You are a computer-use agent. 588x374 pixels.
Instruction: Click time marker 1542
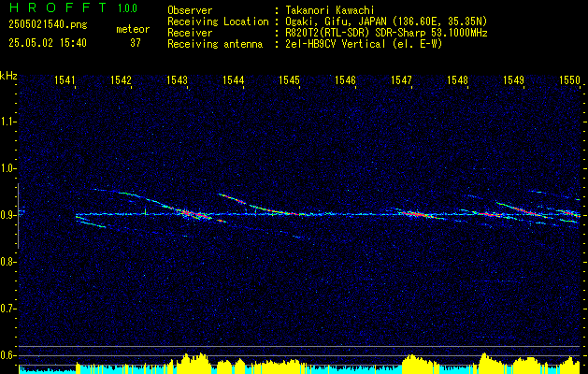tap(122, 79)
